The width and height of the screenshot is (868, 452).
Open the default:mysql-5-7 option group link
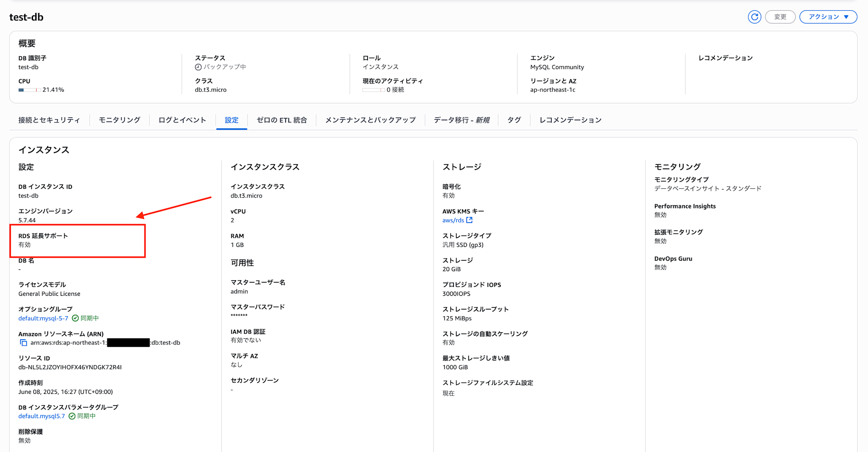[43, 318]
